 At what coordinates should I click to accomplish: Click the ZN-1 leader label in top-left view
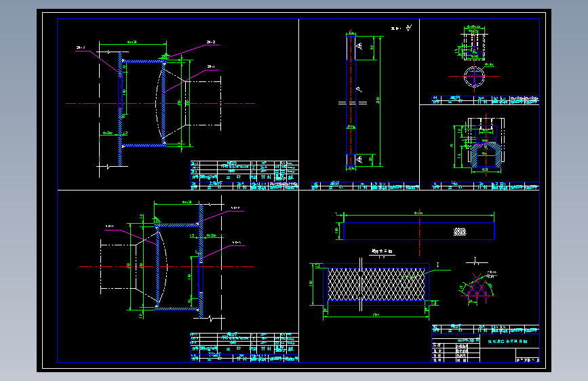point(211,66)
